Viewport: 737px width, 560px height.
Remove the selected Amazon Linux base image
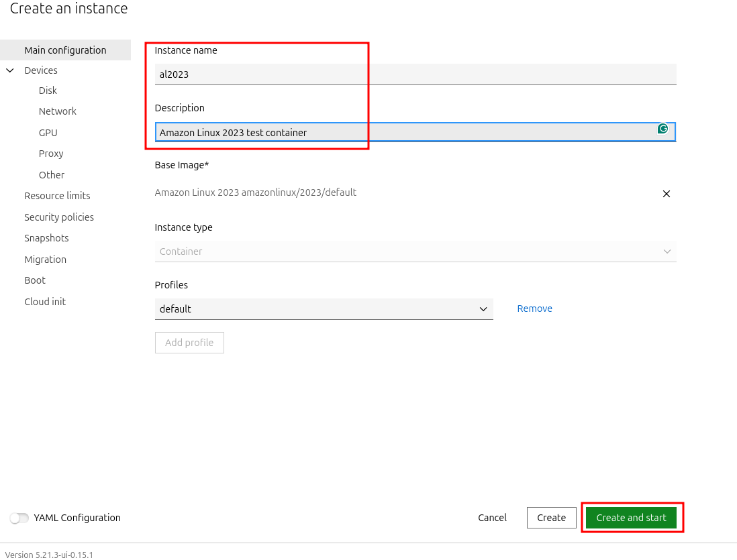(666, 194)
